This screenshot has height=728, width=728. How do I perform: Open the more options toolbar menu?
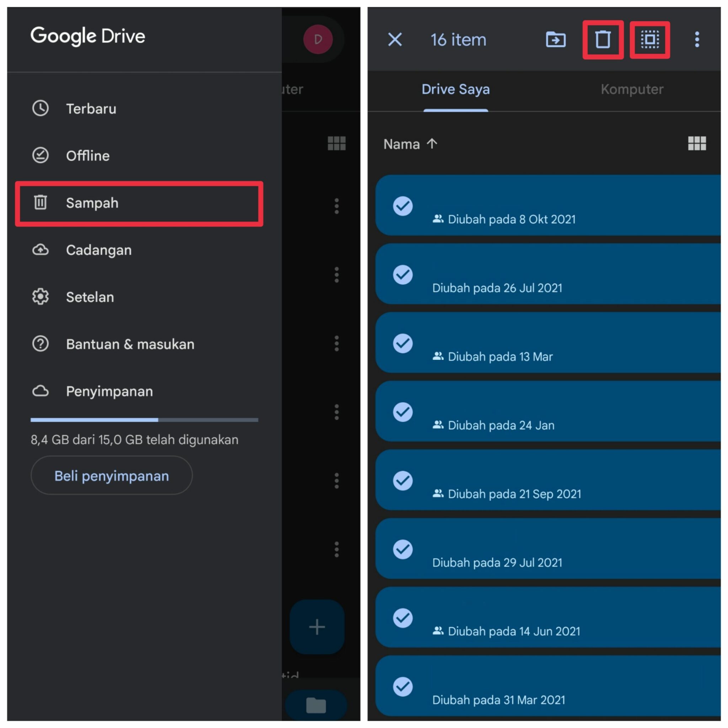697,39
